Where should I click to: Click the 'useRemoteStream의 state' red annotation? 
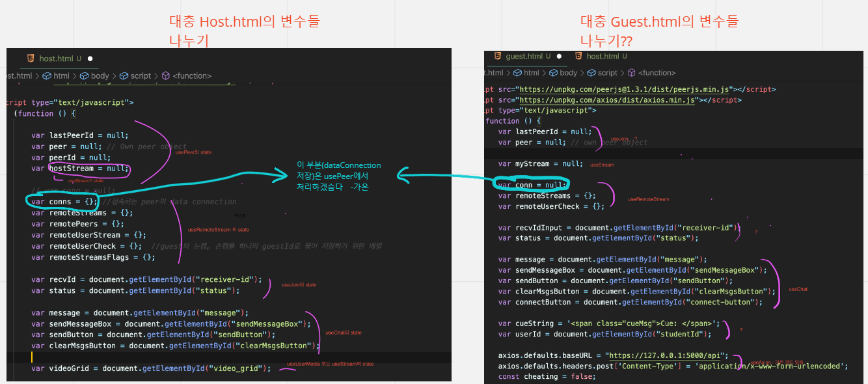pyautogui.click(x=219, y=230)
